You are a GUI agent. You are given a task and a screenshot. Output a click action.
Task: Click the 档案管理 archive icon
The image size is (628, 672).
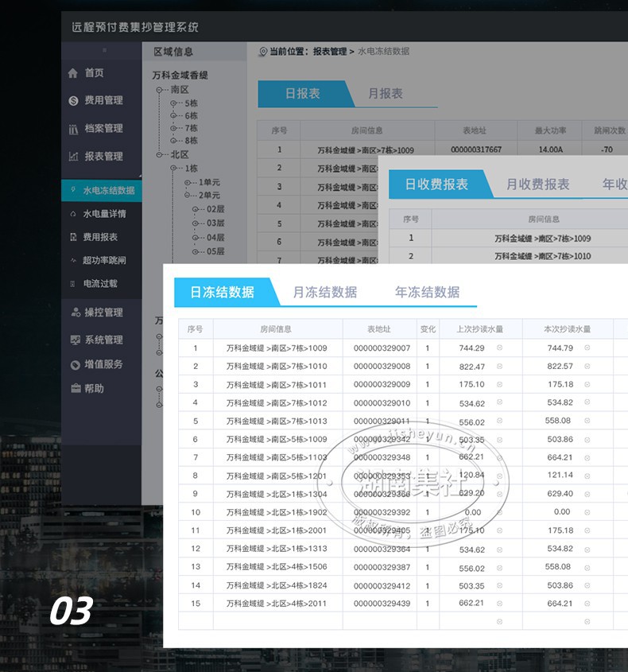coord(73,129)
